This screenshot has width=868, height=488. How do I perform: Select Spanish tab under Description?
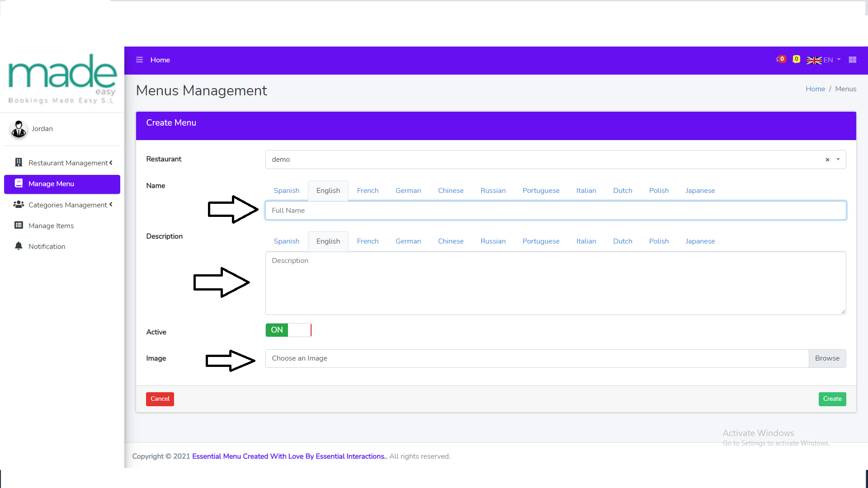click(x=287, y=241)
